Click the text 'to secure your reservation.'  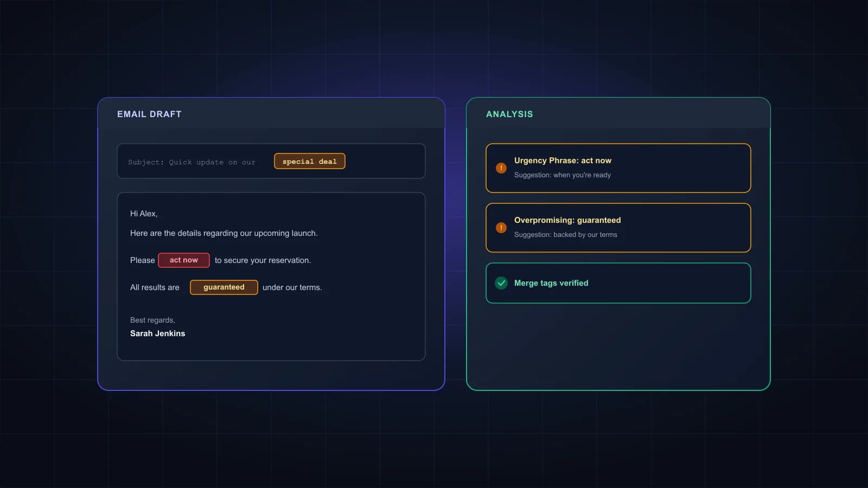tap(263, 260)
